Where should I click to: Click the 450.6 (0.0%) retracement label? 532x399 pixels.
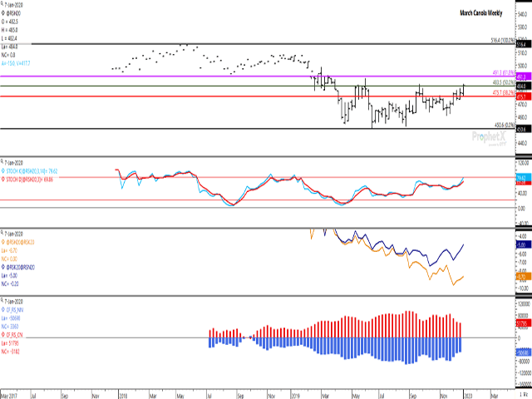tap(505, 125)
